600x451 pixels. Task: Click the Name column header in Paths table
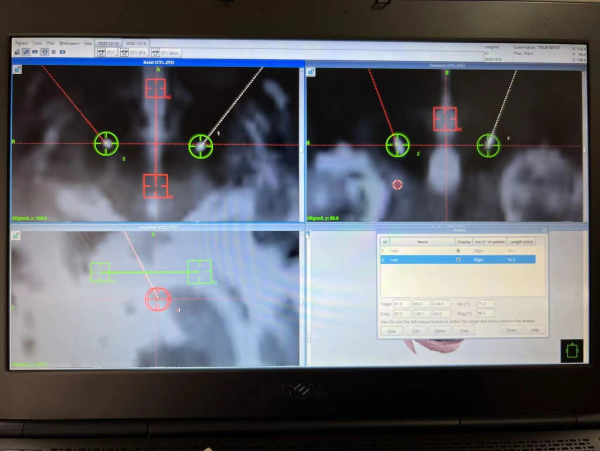[422, 241]
